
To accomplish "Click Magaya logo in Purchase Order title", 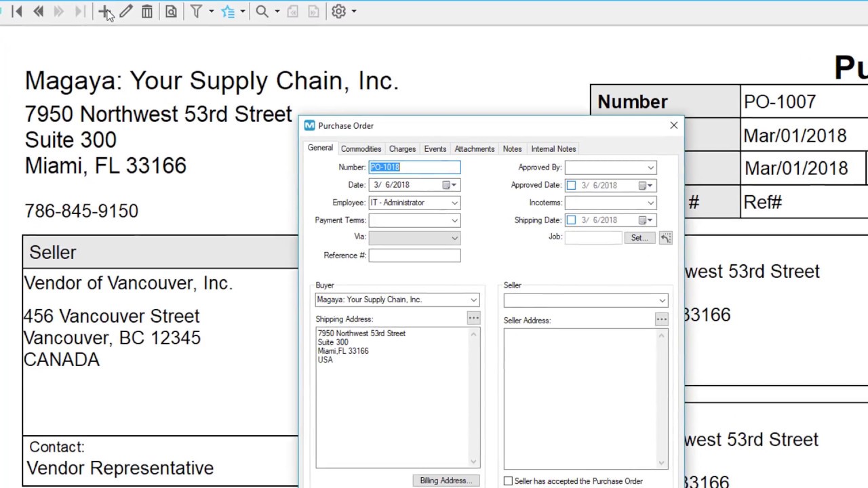I will (x=309, y=125).
